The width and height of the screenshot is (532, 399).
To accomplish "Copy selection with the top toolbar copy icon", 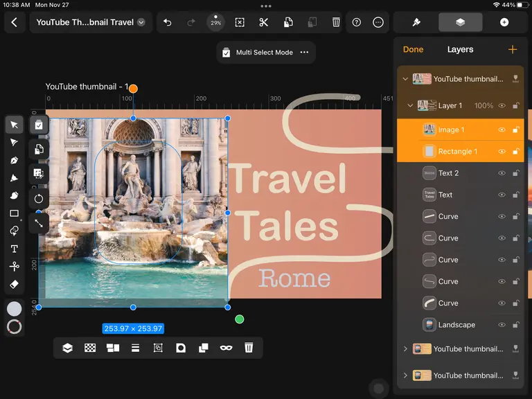I will pos(288,22).
